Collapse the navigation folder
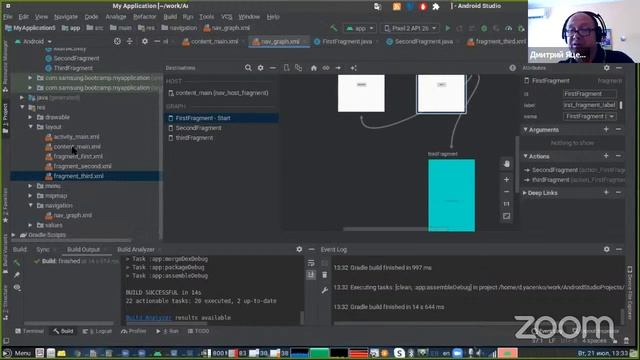The height and width of the screenshot is (360, 640). (31, 205)
